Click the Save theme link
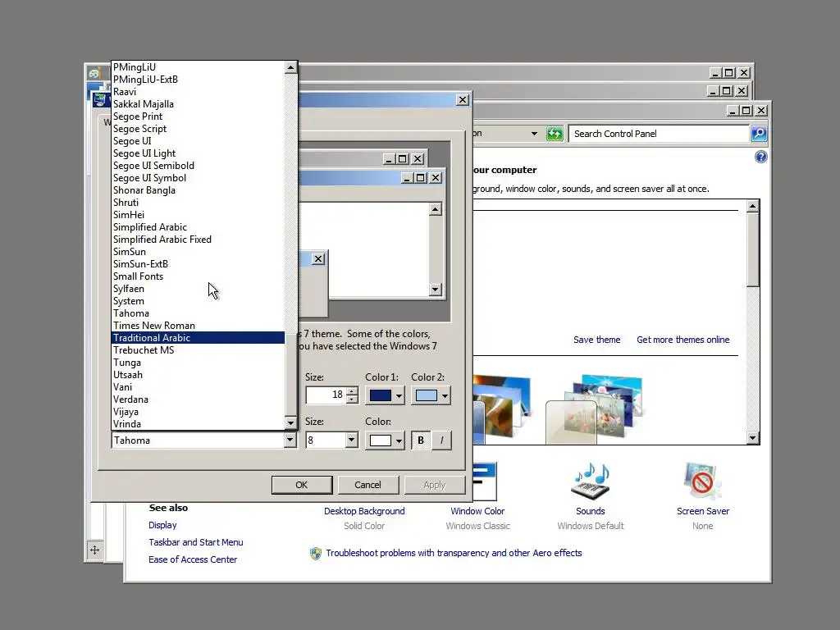Viewport: 840px width, 630px height. 597,340
